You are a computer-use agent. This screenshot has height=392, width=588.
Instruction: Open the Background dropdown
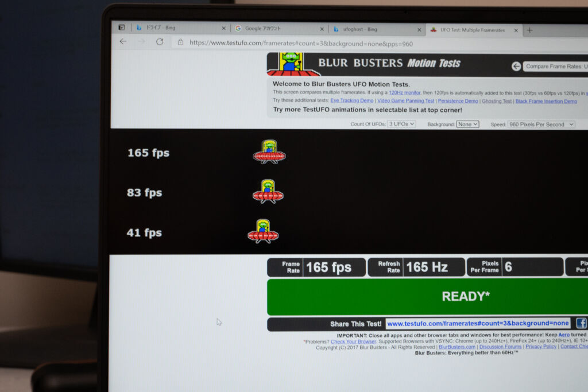[467, 124]
